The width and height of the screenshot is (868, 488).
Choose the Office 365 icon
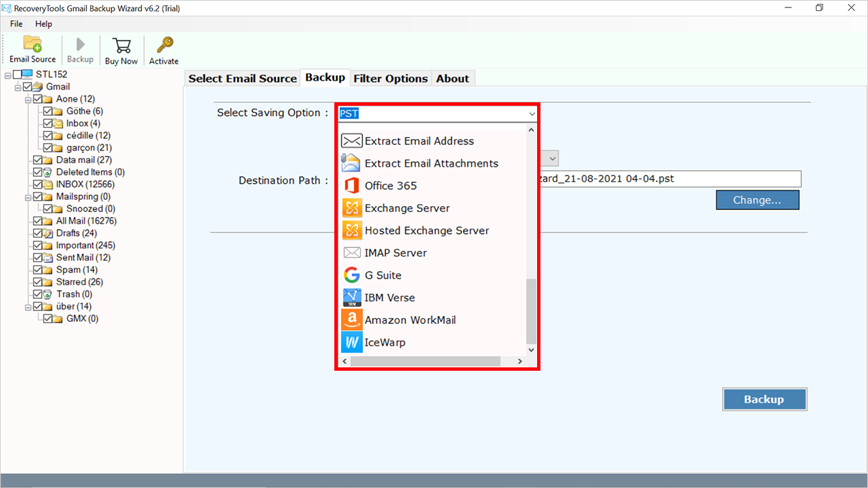click(351, 186)
